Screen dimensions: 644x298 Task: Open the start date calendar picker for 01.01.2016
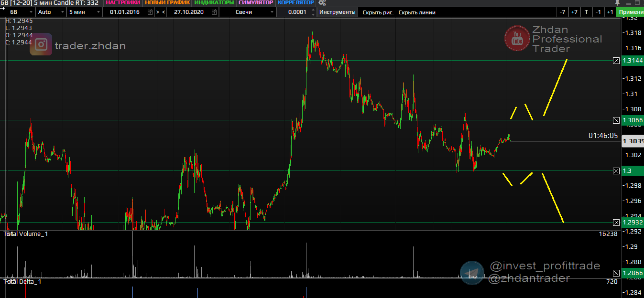click(150, 12)
